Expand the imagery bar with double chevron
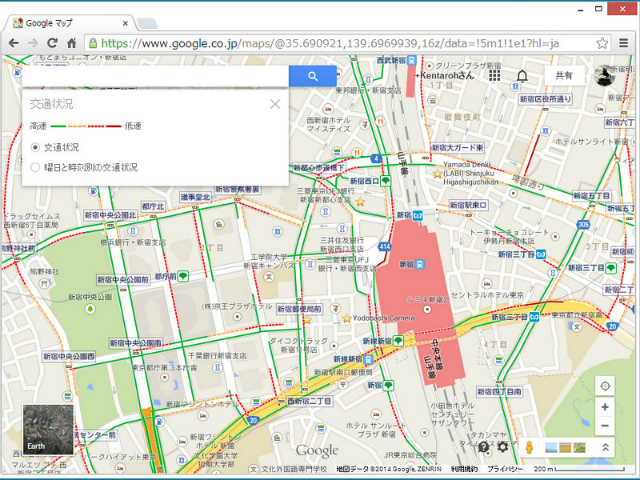Viewport: 640px width, 480px height. click(605, 447)
